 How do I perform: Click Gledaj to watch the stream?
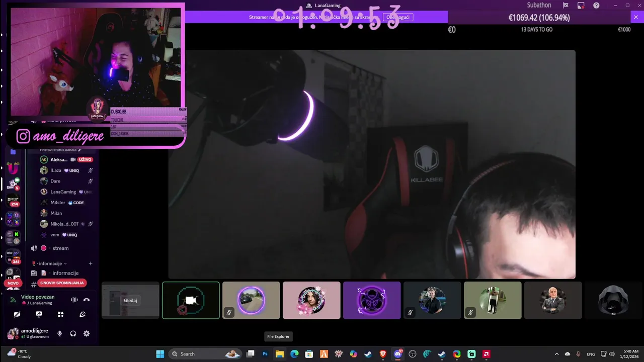pyautogui.click(x=130, y=301)
